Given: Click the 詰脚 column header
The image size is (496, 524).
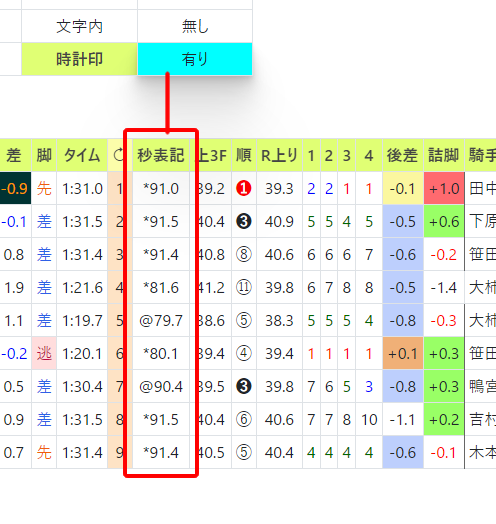Looking at the screenshot, I should point(444,155).
